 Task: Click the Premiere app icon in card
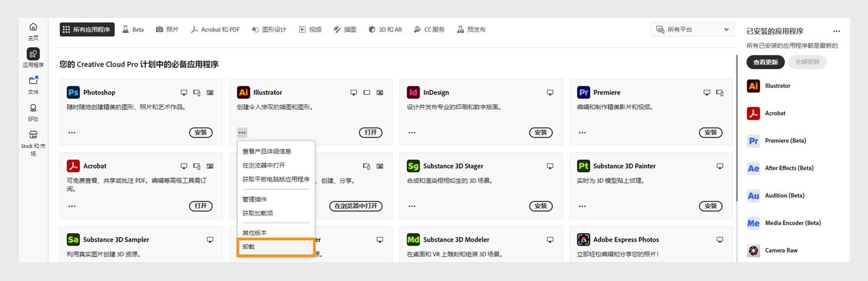click(x=584, y=92)
